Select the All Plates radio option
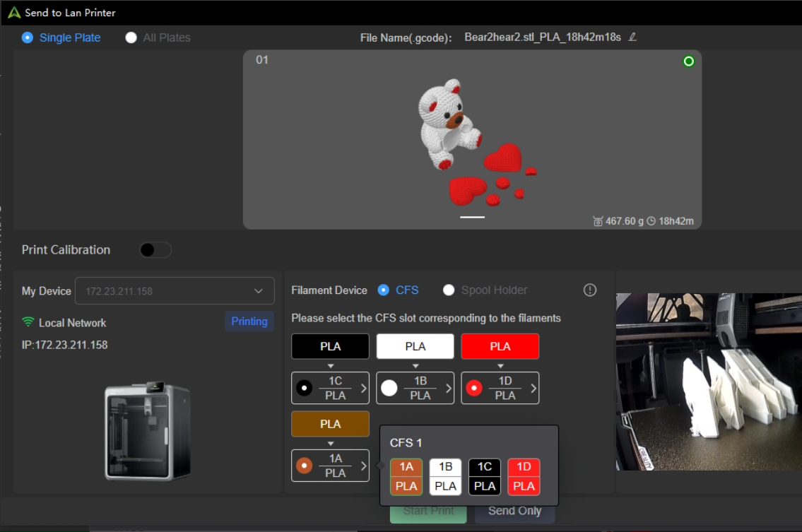This screenshot has height=532, width=802. coord(131,37)
